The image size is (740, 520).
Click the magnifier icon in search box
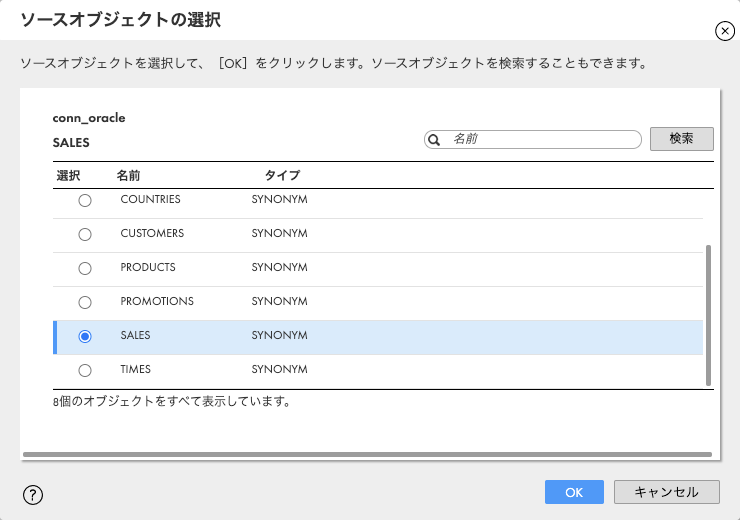tap(434, 140)
